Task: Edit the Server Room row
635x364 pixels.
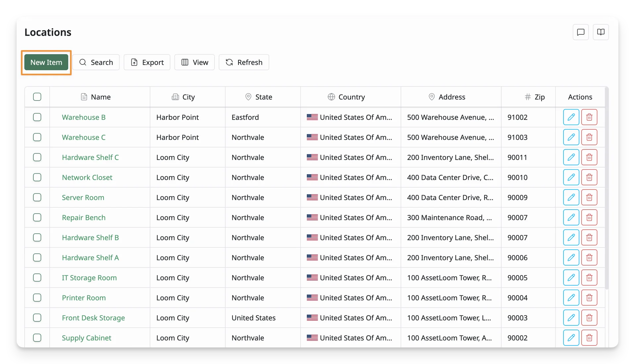Action: click(x=571, y=197)
